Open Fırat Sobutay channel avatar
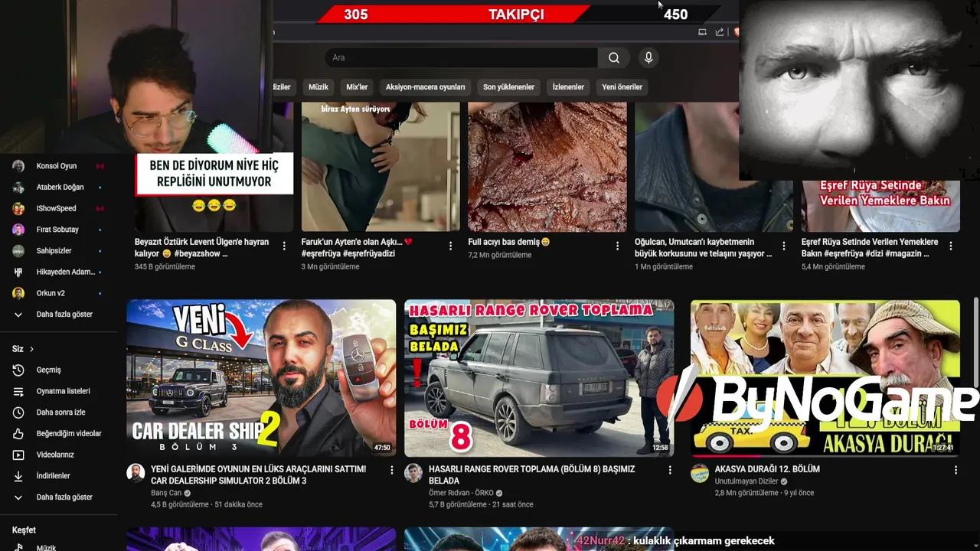Image resolution: width=980 pixels, height=551 pixels. (x=18, y=230)
